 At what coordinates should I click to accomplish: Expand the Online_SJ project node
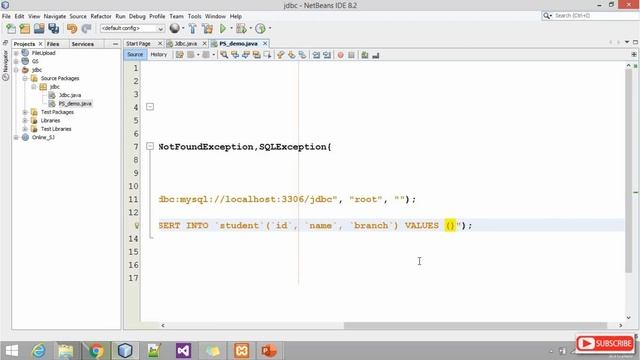[16, 137]
